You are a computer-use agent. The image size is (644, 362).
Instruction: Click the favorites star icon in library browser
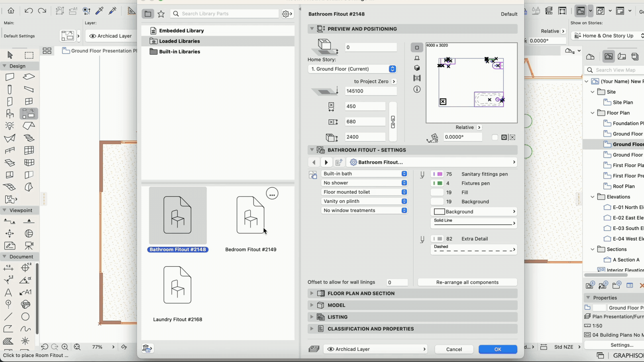click(161, 14)
